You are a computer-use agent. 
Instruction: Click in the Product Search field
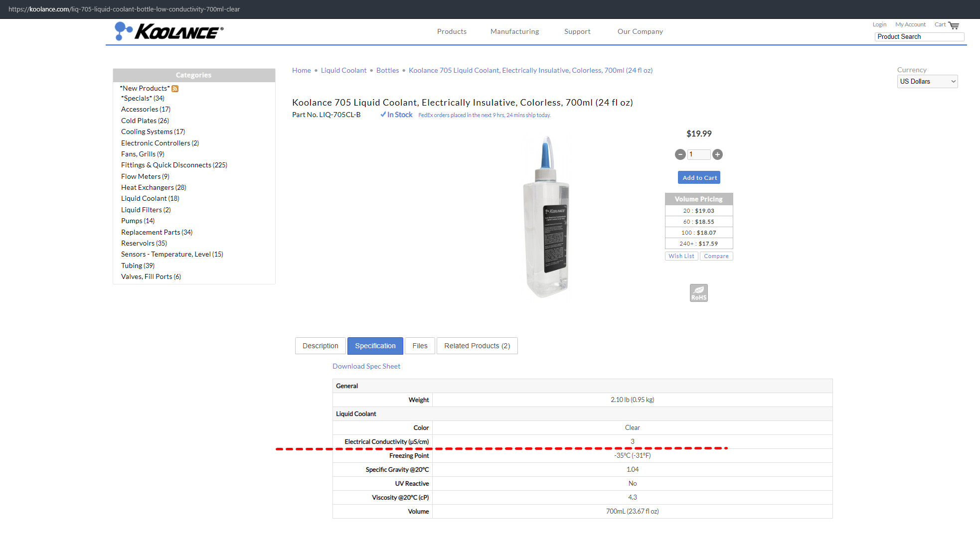click(919, 37)
